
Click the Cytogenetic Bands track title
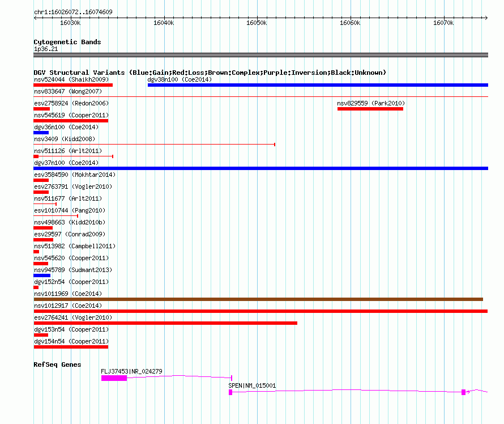pyautogui.click(x=67, y=42)
